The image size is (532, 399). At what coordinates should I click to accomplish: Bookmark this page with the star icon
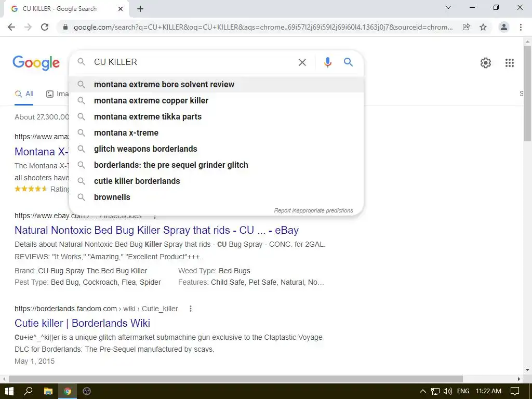tap(483, 27)
